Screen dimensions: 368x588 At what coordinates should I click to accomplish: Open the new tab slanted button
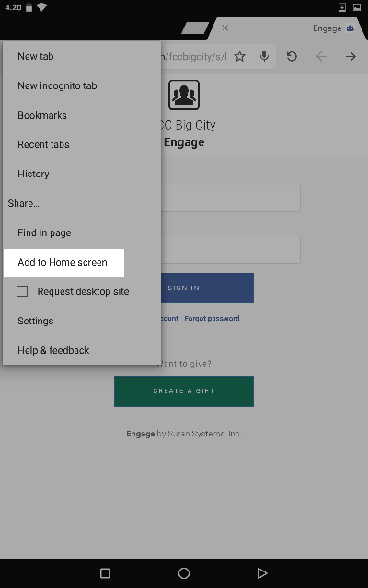click(195, 28)
